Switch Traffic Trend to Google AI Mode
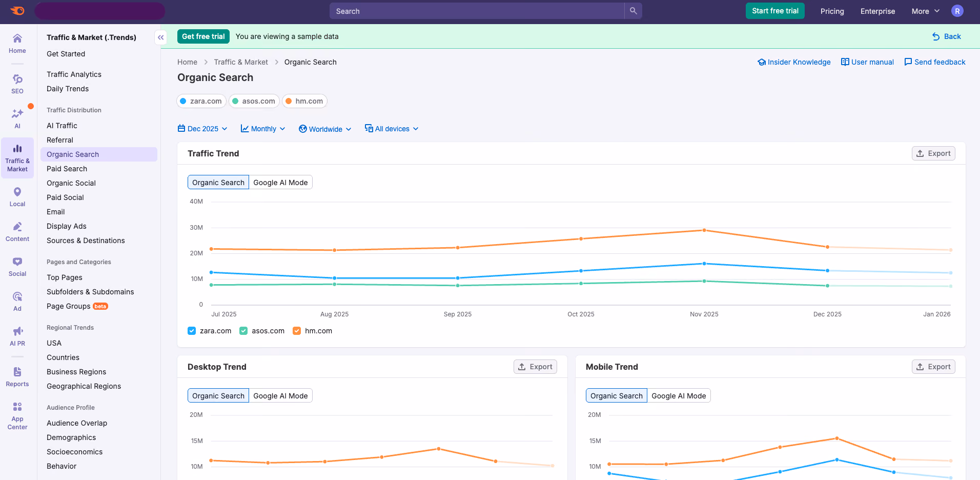The image size is (980, 480). [280, 182]
